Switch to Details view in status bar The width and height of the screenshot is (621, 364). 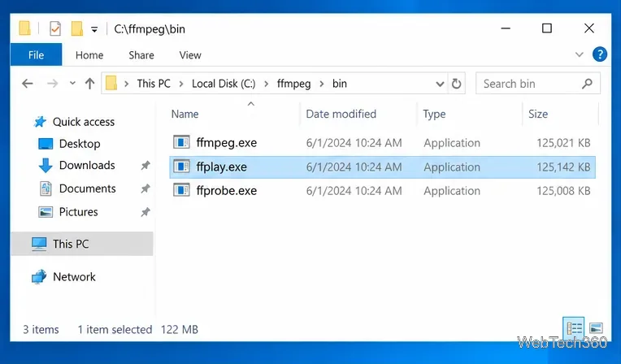[574, 328]
